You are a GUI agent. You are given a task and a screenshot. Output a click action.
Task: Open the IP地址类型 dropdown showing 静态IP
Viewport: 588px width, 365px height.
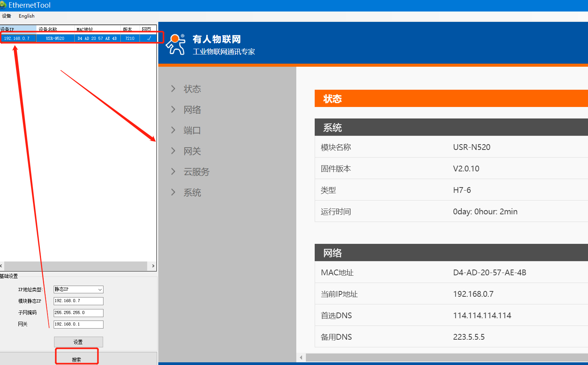(x=78, y=289)
